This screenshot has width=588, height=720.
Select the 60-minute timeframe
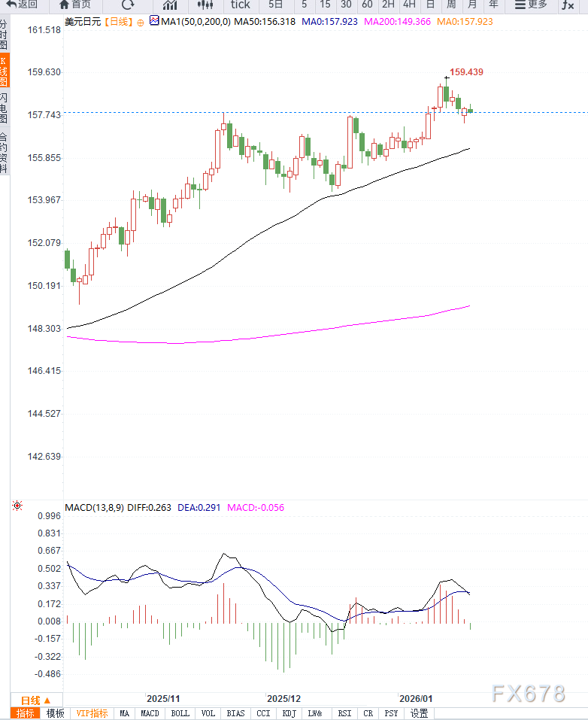(367, 5)
